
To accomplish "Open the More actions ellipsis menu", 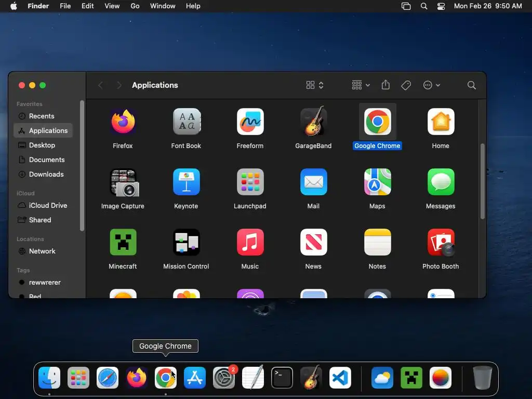I will (432, 85).
